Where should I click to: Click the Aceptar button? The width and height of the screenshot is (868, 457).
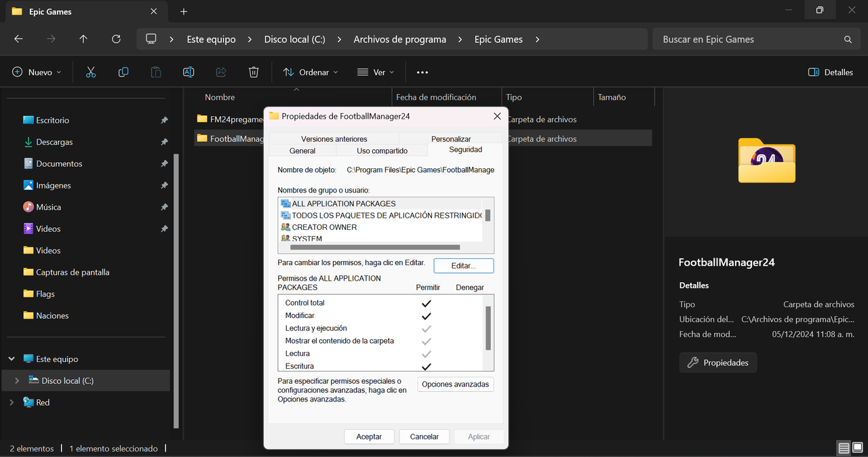(369, 437)
